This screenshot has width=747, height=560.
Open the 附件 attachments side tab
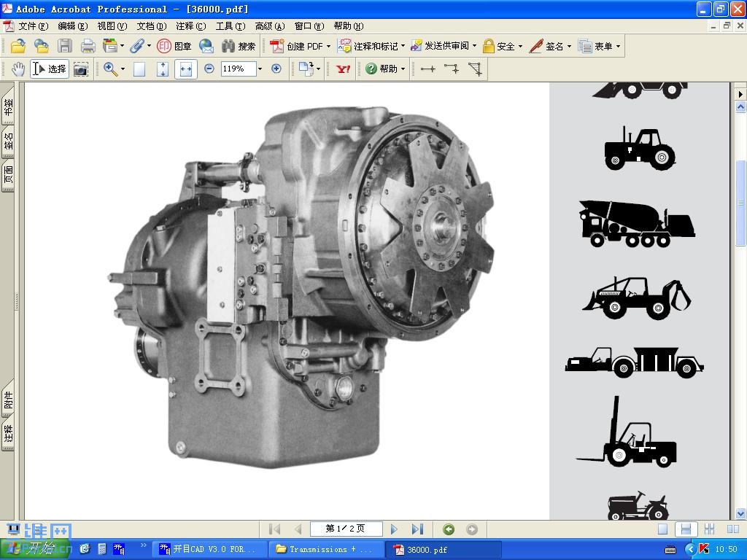pyautogui.click(x=8, y=399)
